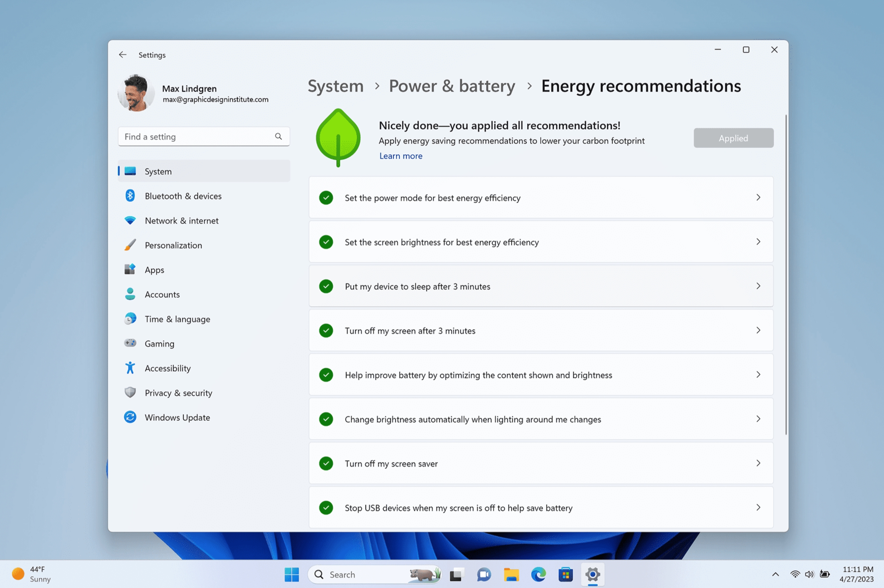Toggle sleep after 3 minutes setting
884x588 pixels.
[x=327, y=286]
